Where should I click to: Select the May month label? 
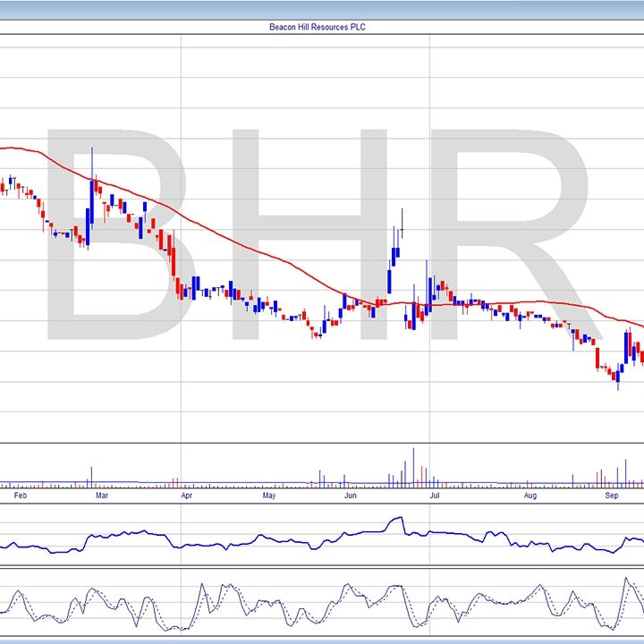coord(269,495)
